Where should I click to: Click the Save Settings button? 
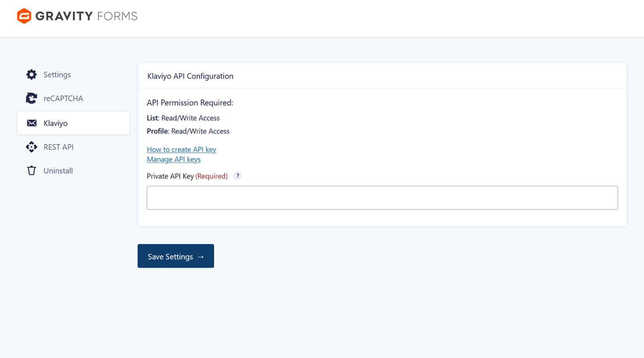(x=176, y=256)
